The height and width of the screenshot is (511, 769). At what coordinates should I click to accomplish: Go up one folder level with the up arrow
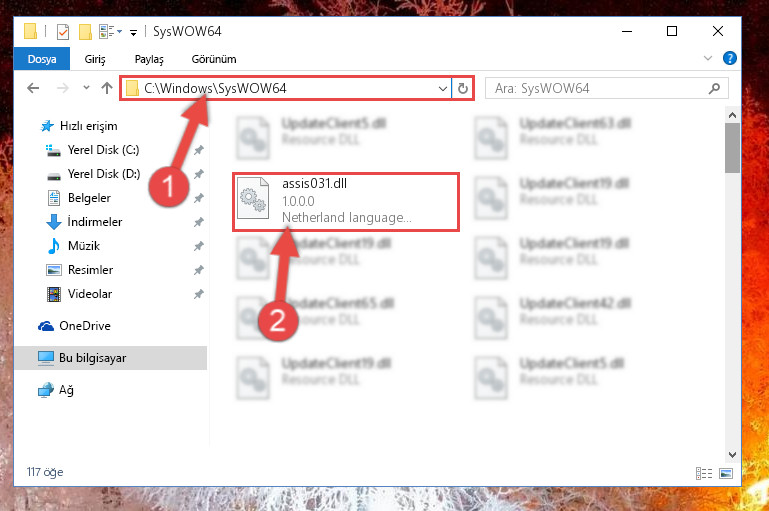pos(106,88)
